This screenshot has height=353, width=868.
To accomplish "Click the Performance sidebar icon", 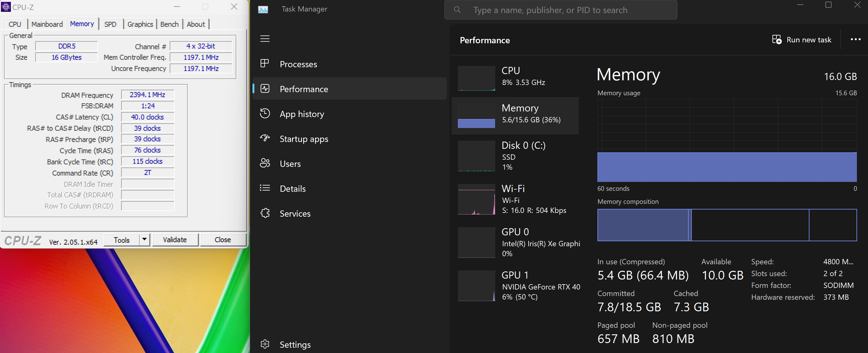I will point(265,89).
